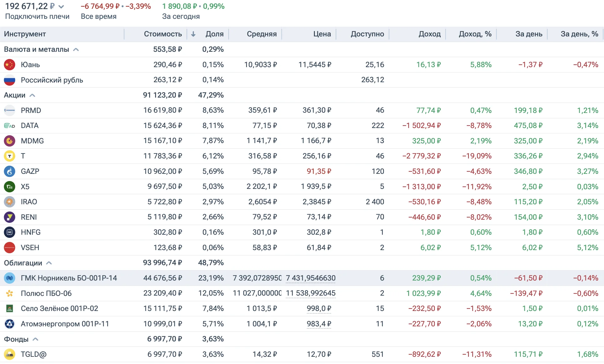Open the HNFG instrument name
Screen dimensions: 604x364
click(x=31, y=232)
